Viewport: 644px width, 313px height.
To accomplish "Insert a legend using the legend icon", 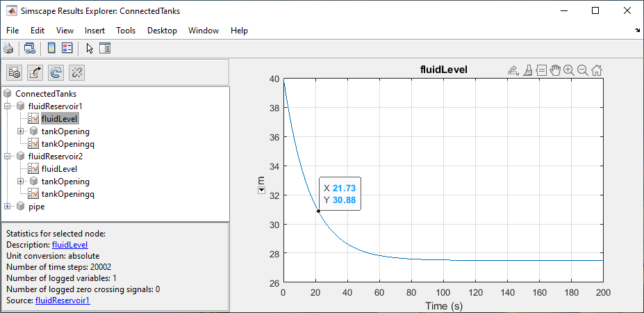I will (67, 49).
